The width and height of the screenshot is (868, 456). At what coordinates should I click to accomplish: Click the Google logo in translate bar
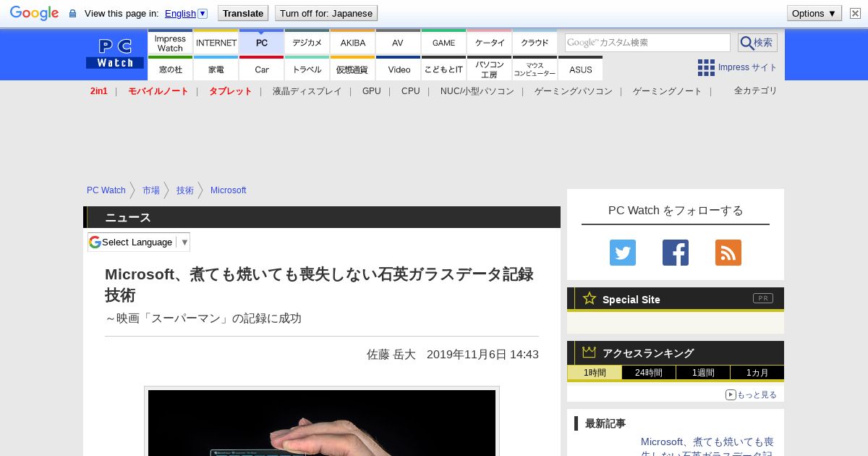click(34, 13)
